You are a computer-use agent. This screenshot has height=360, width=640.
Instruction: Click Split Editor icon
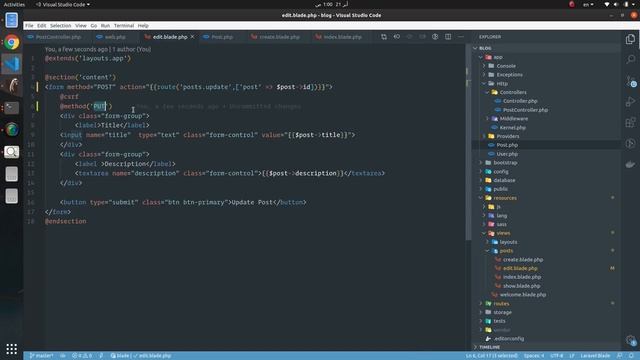coord(448,37)
